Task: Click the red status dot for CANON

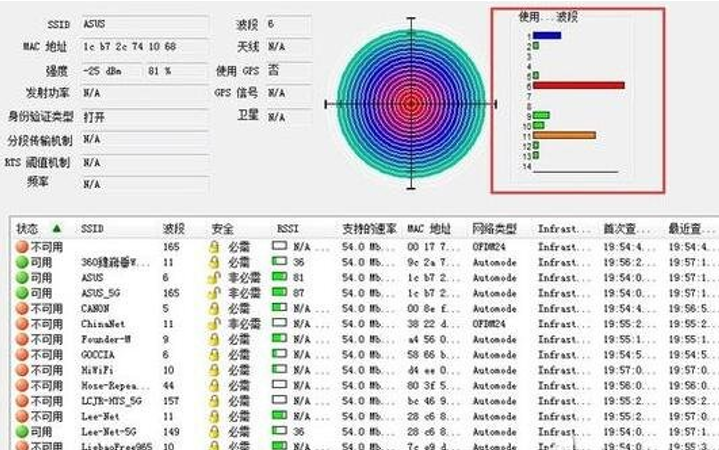Action: pos(22,309)
